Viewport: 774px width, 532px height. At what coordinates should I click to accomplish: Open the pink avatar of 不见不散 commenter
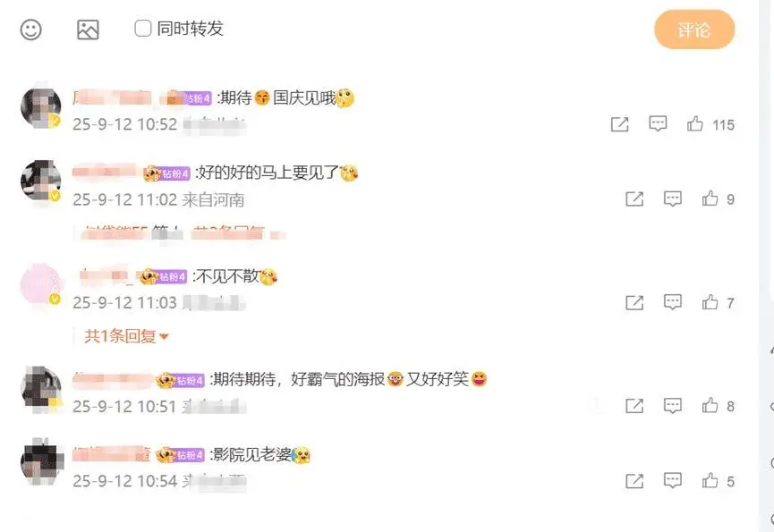40,285
